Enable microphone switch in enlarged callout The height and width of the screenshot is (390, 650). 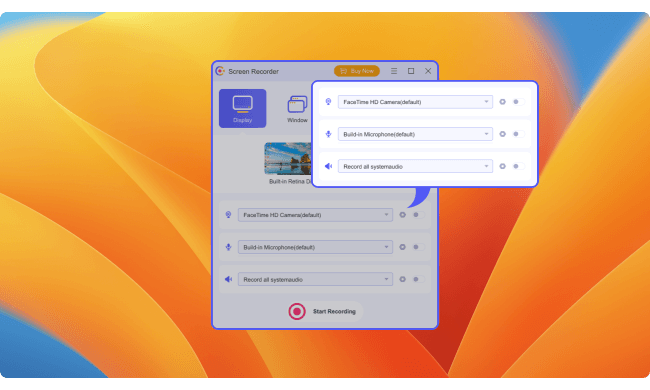pos(518,134)
